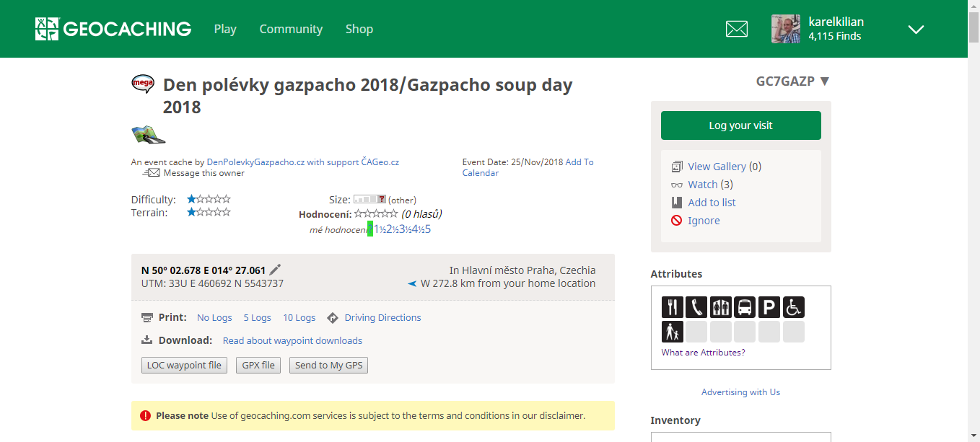Click GPX file button
Viewport: 980px width, 442px height.
click(258, 366)
